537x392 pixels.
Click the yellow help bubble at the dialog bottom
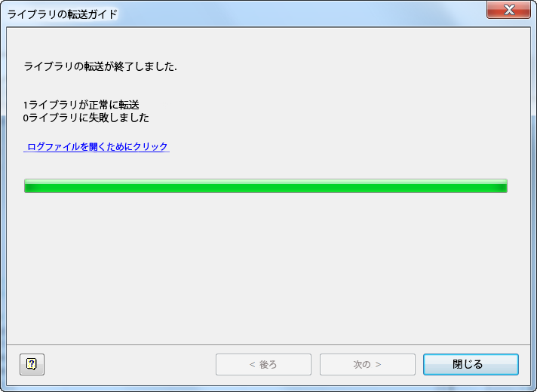[x=32, y=364]
